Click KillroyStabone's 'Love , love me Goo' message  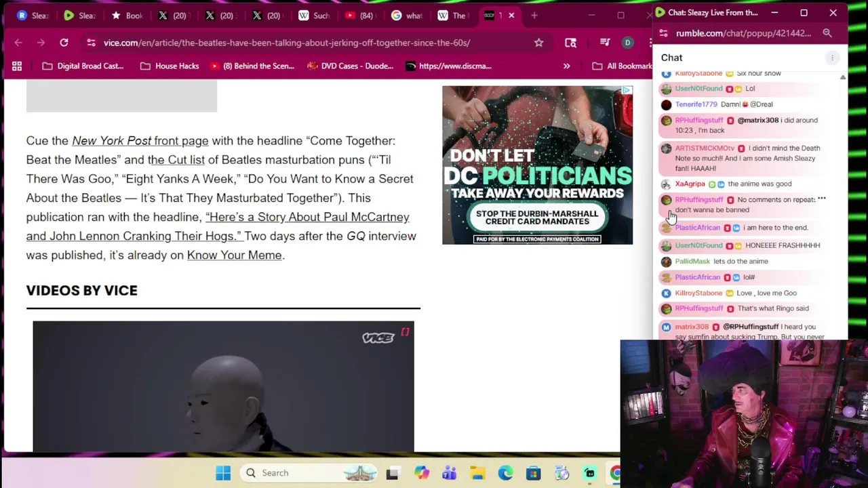[766, 293]
